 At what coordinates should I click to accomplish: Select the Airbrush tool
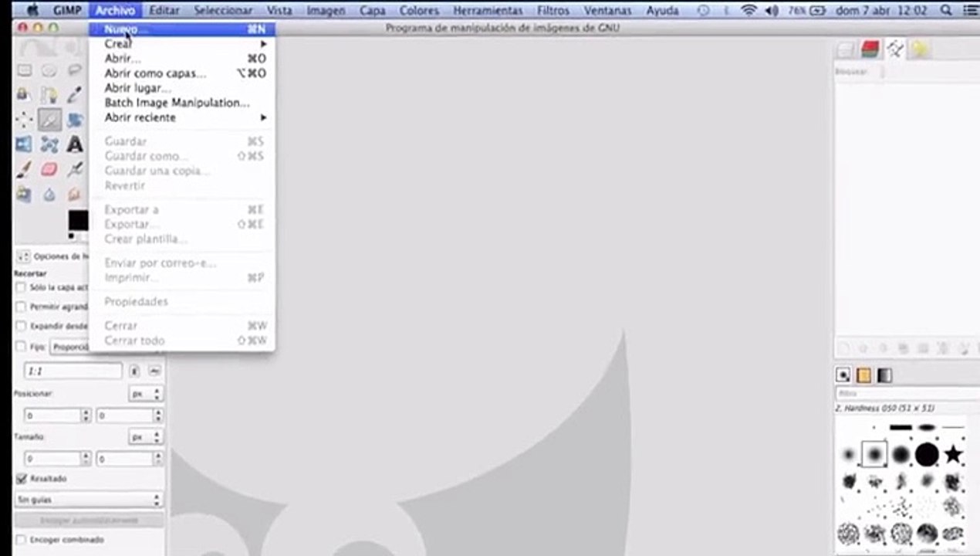coord(74,169)
